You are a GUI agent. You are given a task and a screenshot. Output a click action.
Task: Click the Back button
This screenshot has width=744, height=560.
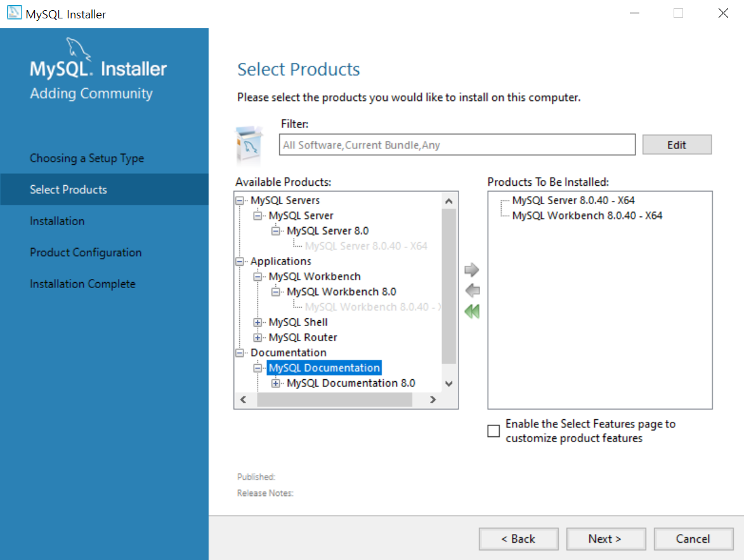(x=518, y=538)
